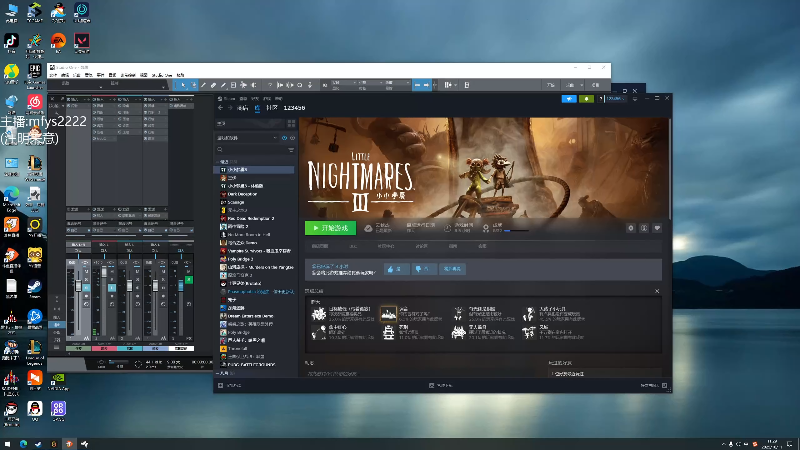Screen dimensions: 800x450
Task: Click the green notification bell button in Steam
Action: pyautogui.click(x=586, y=98)
